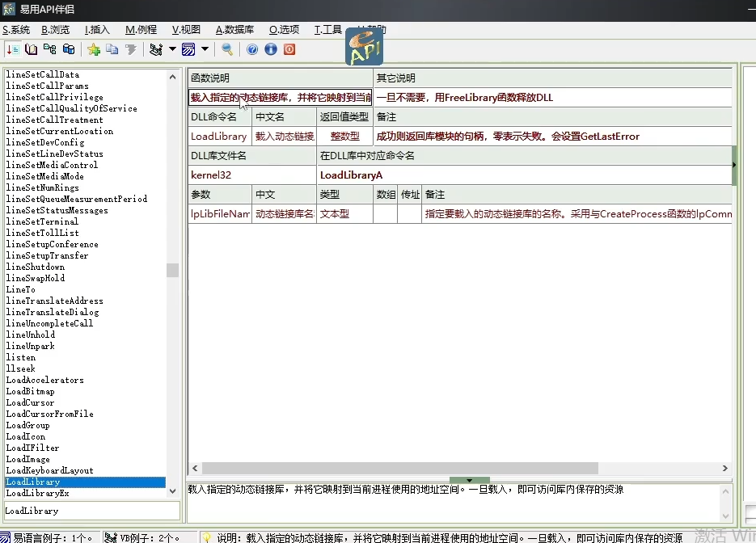Open the V.视图 menu
Image resolution: width=756 pixels, height=543 pixels.
(186, 30)
